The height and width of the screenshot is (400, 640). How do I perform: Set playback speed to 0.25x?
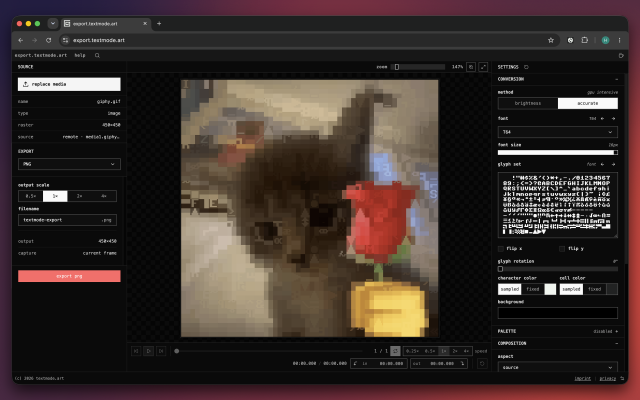(x=413, y=351)
